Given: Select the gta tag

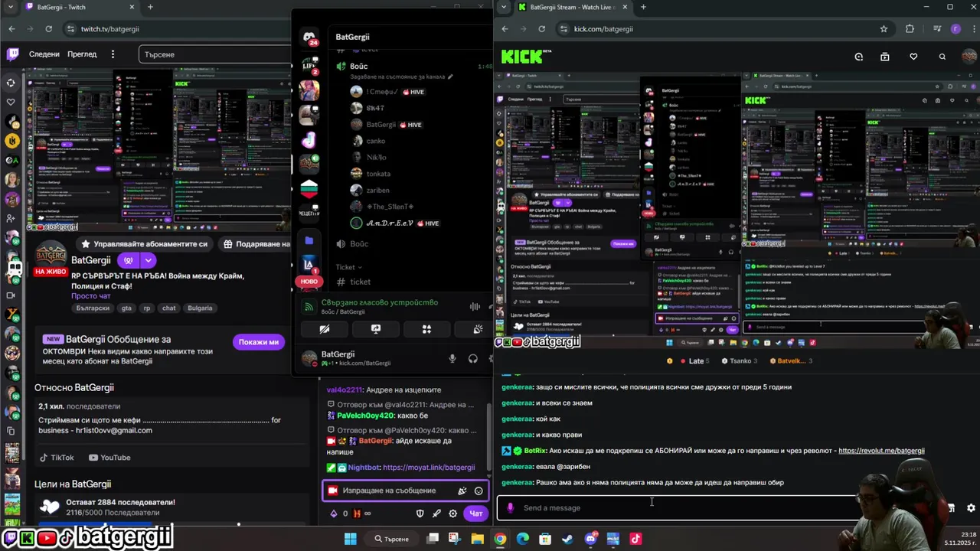Looking at the screenshot, I should coord(126,308).
